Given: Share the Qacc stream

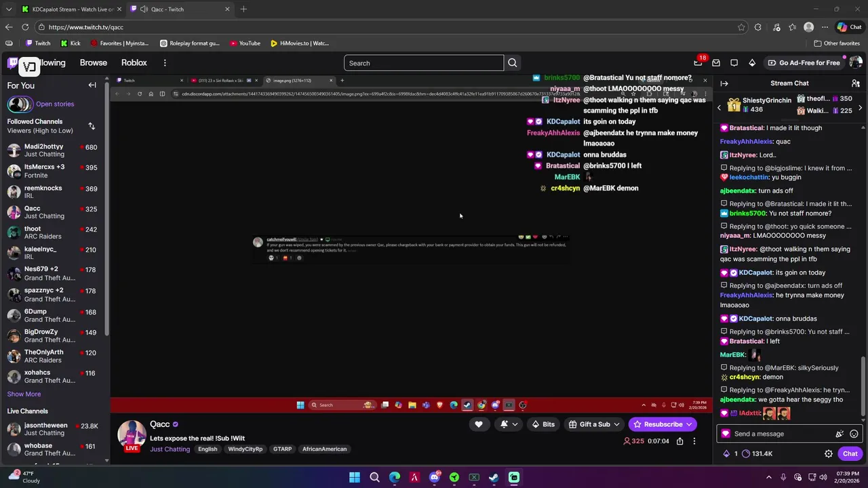Looking at the screenshot, I should 679,441.
